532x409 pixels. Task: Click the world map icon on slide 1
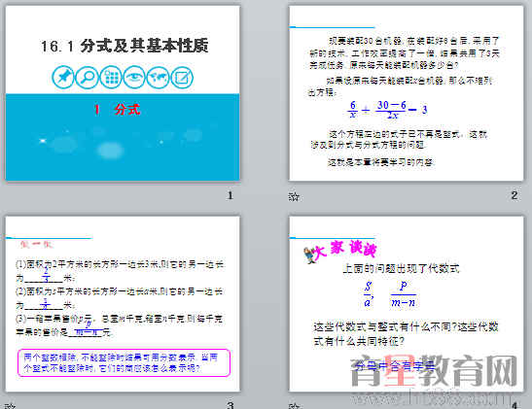[x=159, y=78]
